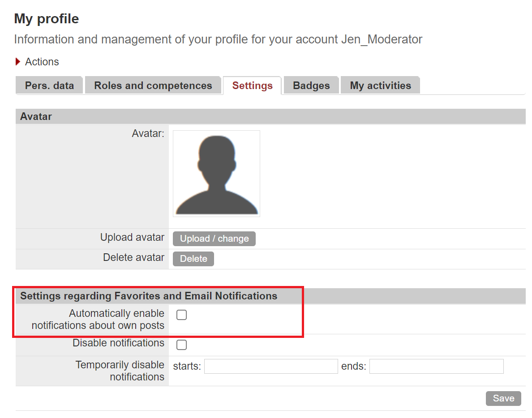Show the My activities tab
Image resolution: width=532 pixels, height=418 pixels.
coord(380,85)
